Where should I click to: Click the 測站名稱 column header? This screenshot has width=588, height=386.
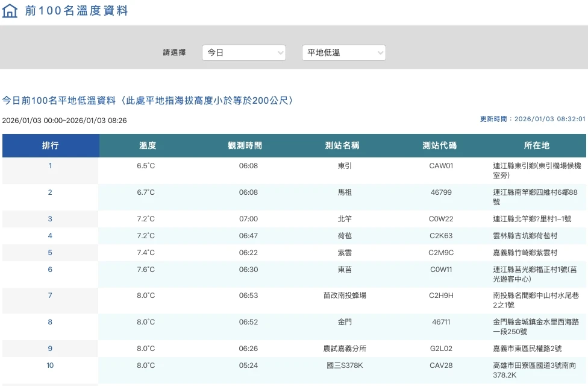342,146
